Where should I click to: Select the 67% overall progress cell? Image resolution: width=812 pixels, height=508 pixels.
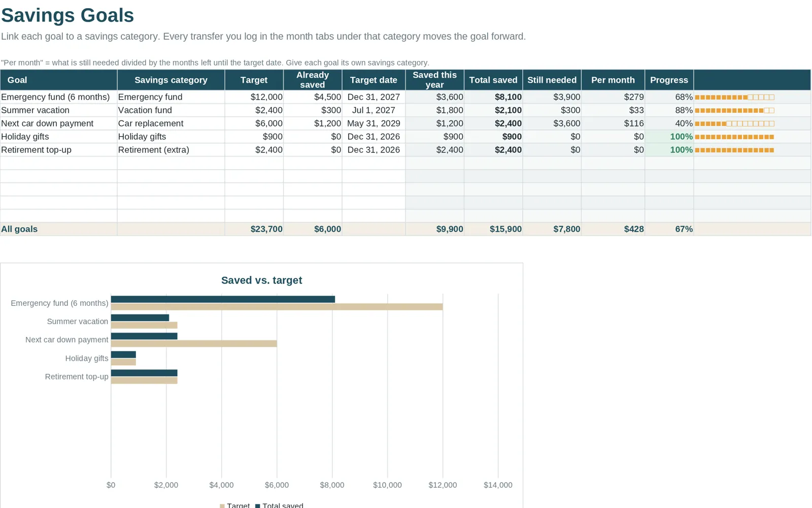click(669, 229)
